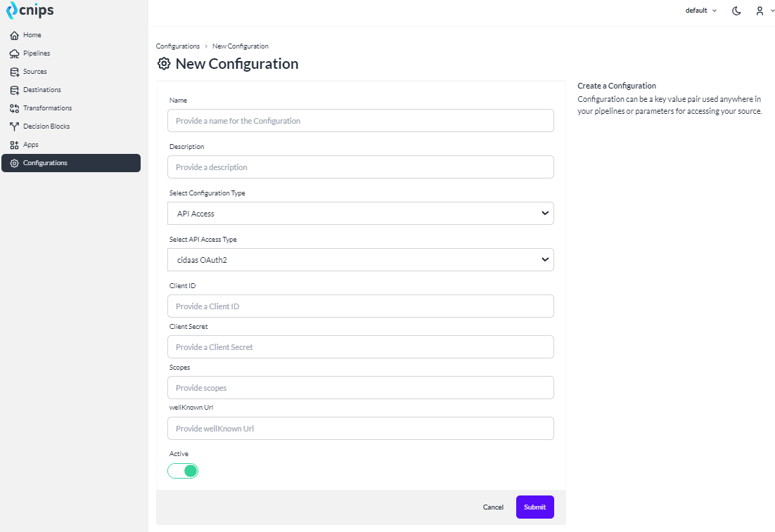This screenshot has width=775, height=532.
Task: Turn off the Active toggle switch
Action: coord(183,471)
